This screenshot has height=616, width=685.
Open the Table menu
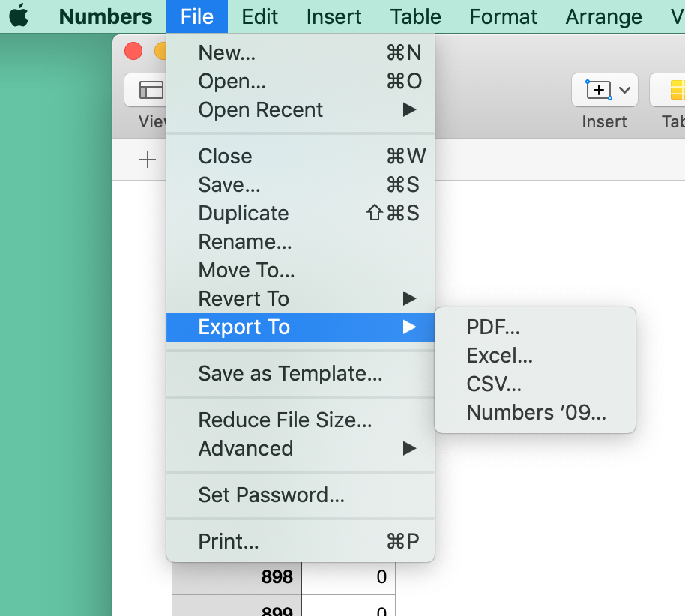pos(415,16)
